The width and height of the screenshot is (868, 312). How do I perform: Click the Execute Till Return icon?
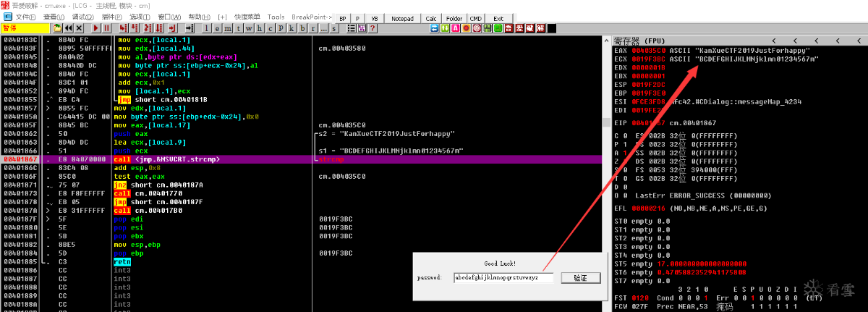172,28
